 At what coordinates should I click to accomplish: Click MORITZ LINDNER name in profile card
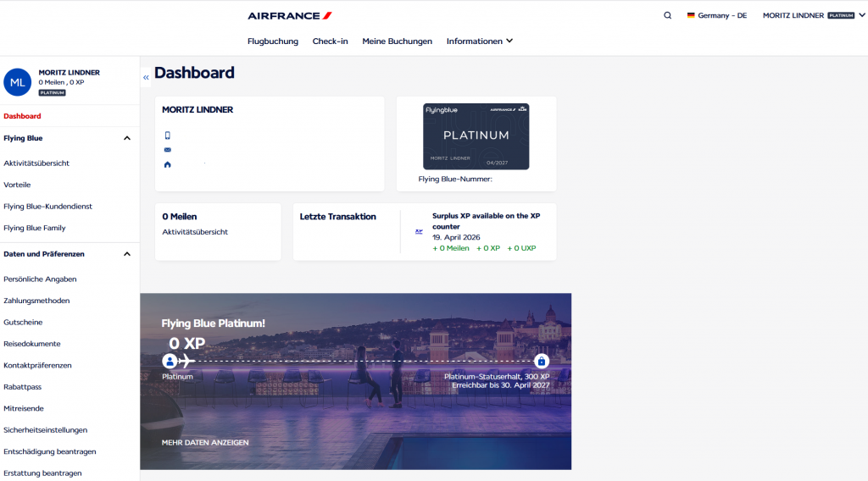click(198, 109)
